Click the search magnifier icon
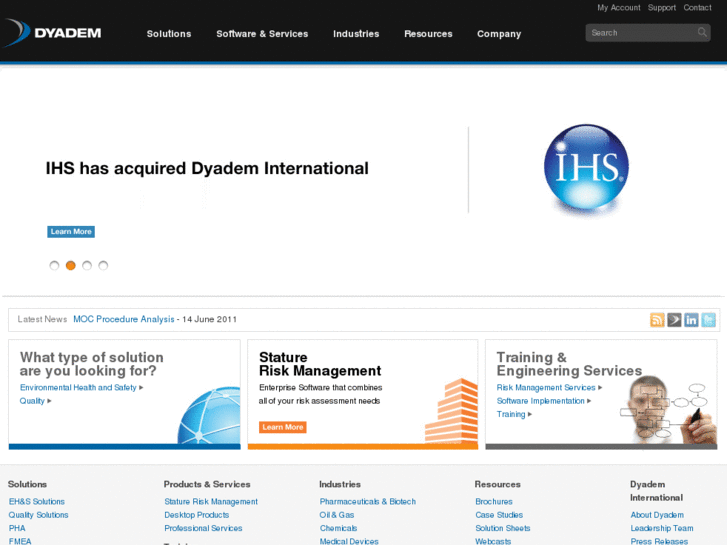 (x=703, y=33)
